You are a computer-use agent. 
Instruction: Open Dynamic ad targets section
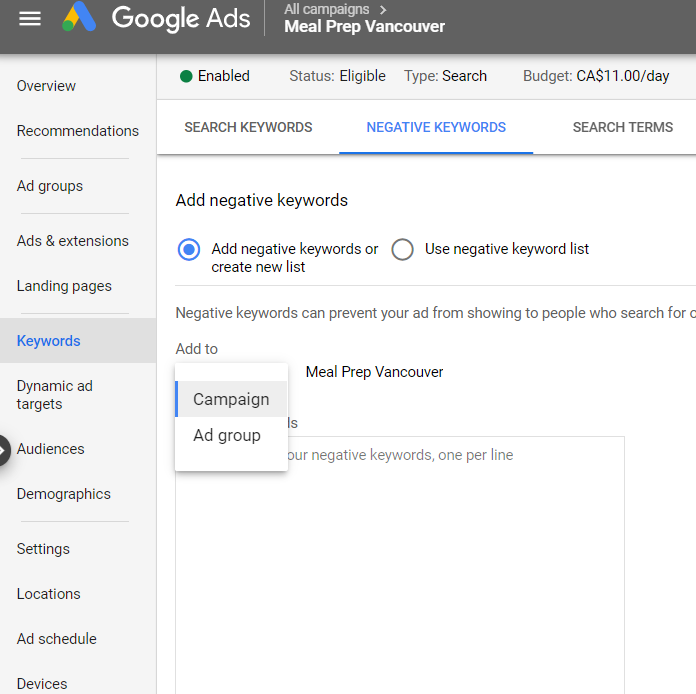[x=54, y=395]
